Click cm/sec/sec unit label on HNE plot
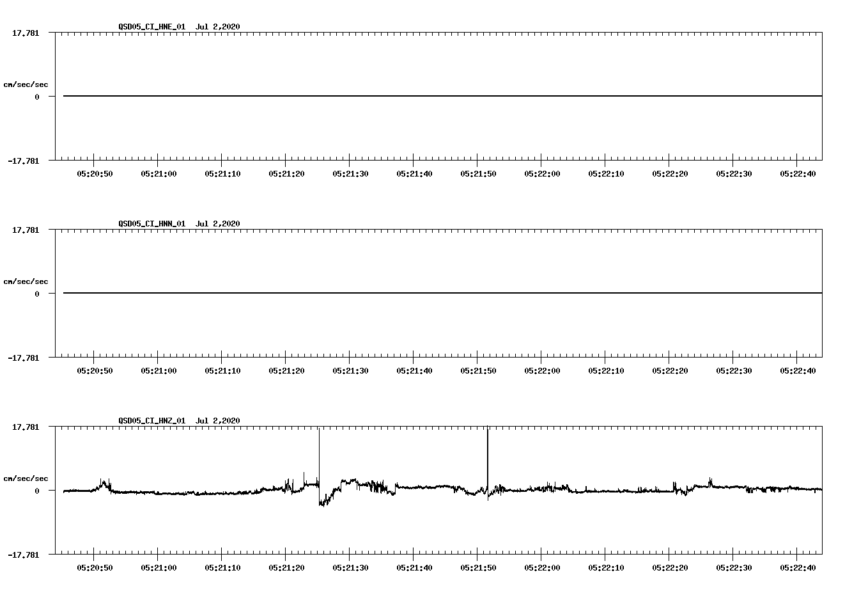Screen dimensions: 868x591 coord(26,84)
